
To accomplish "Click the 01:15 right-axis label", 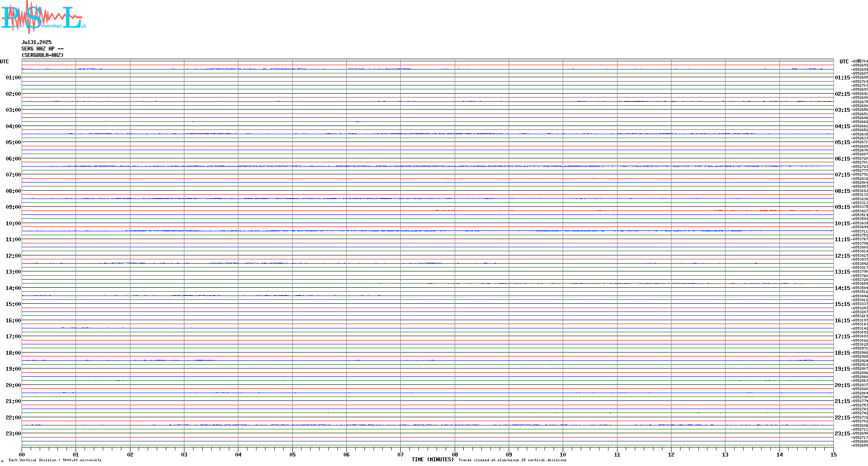I will pyautogui.click(x=843, y=78).
